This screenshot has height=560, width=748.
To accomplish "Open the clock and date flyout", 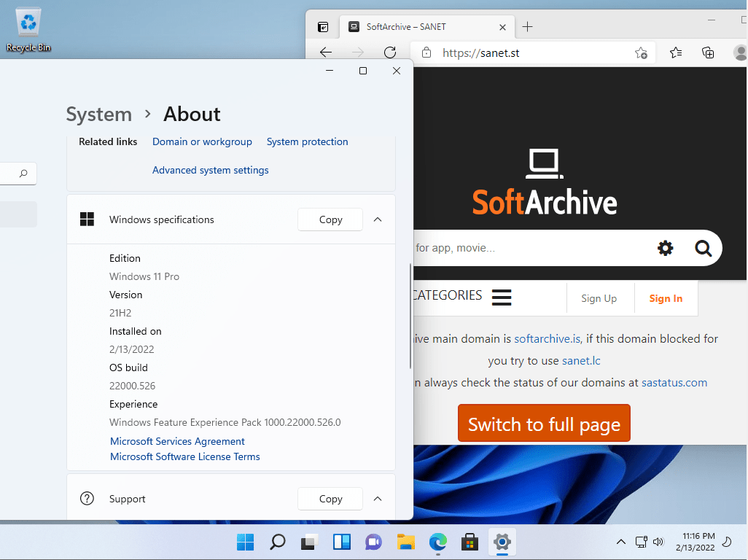I will pos(695,542).
